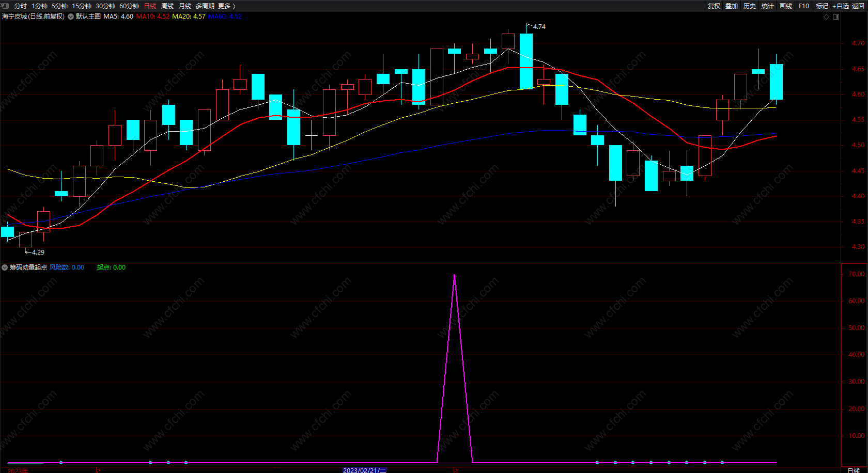Click the 风险数: 0.00 value

coord(67,267)
